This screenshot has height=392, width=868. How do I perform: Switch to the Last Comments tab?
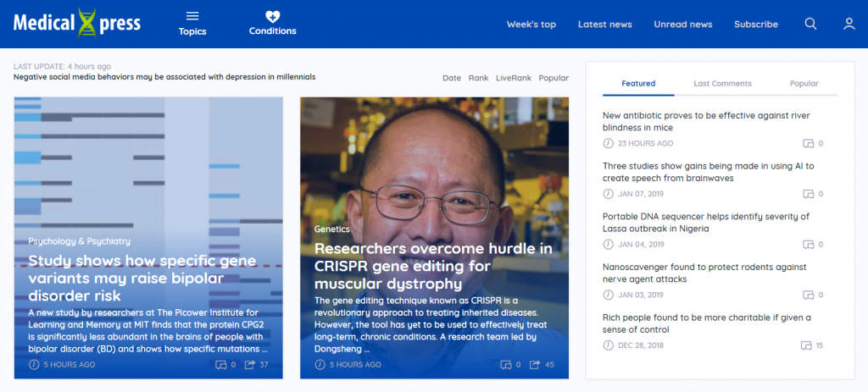click(x=722, y=84)
